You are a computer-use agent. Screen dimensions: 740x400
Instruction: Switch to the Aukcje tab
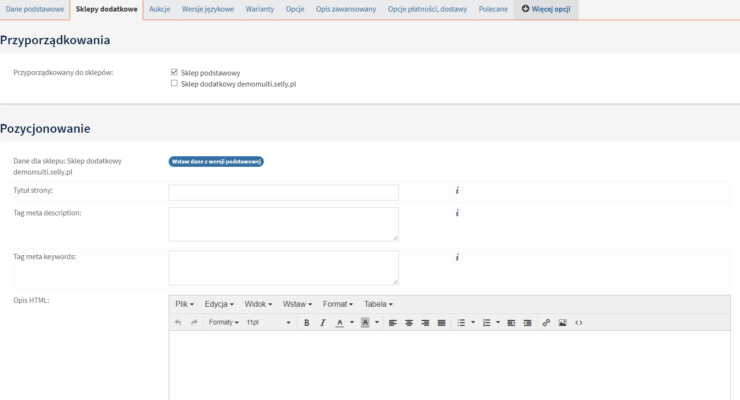(x=160, y=9)
